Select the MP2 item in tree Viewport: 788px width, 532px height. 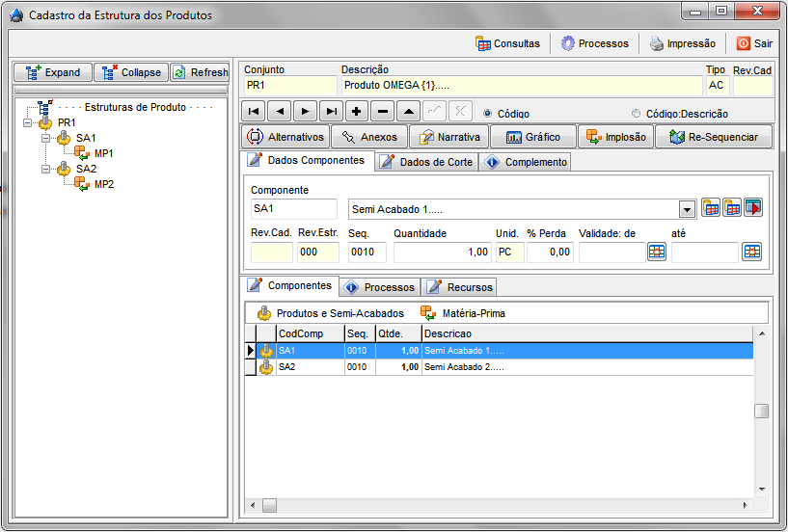click(103, 184)
